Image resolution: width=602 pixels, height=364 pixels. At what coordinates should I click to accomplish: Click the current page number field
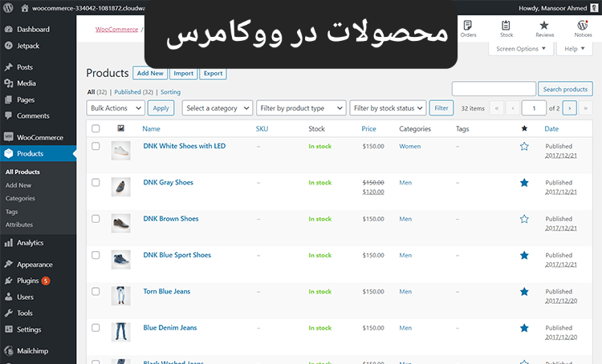coord(534,108)
